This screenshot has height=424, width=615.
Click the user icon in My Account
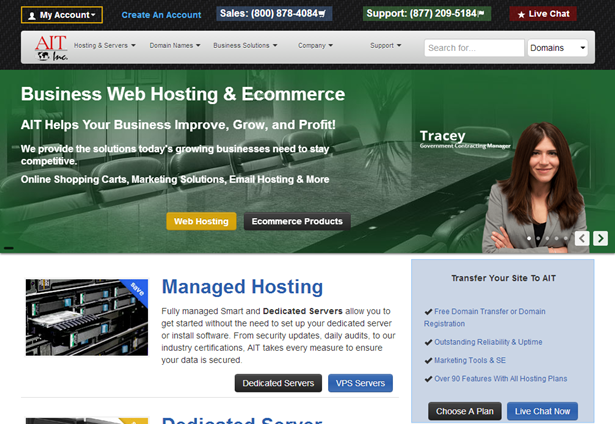point(32,16)
